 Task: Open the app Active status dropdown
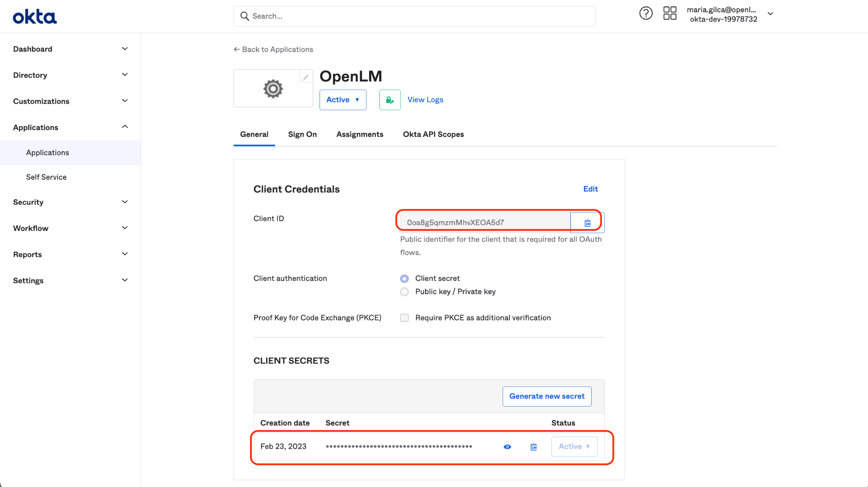[x=342, y=100]
